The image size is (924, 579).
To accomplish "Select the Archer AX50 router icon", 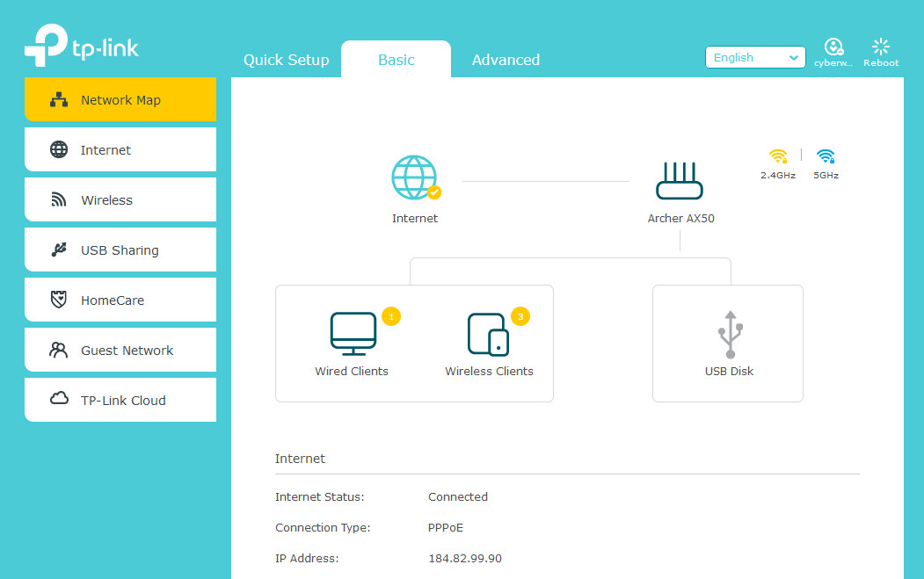I will [x=680, y=181].
